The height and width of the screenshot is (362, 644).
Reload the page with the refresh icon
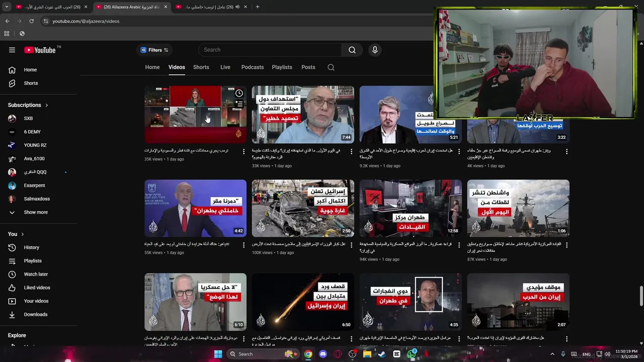31,21
